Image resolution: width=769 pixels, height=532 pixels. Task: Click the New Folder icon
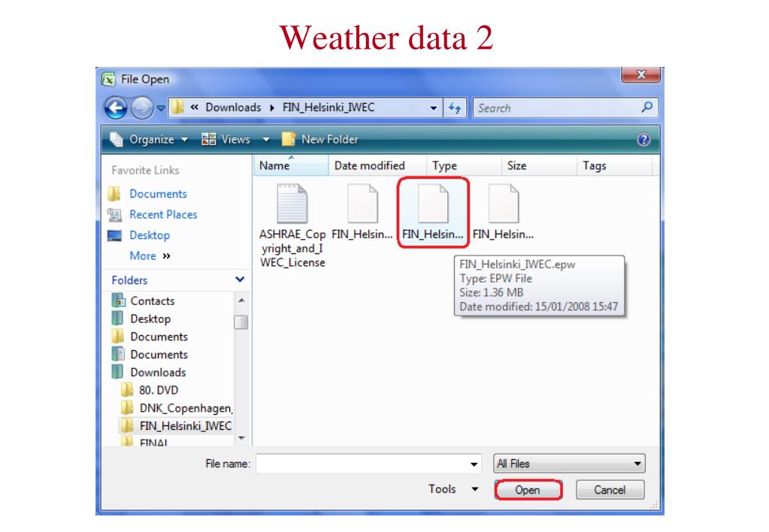coord(289,140)
